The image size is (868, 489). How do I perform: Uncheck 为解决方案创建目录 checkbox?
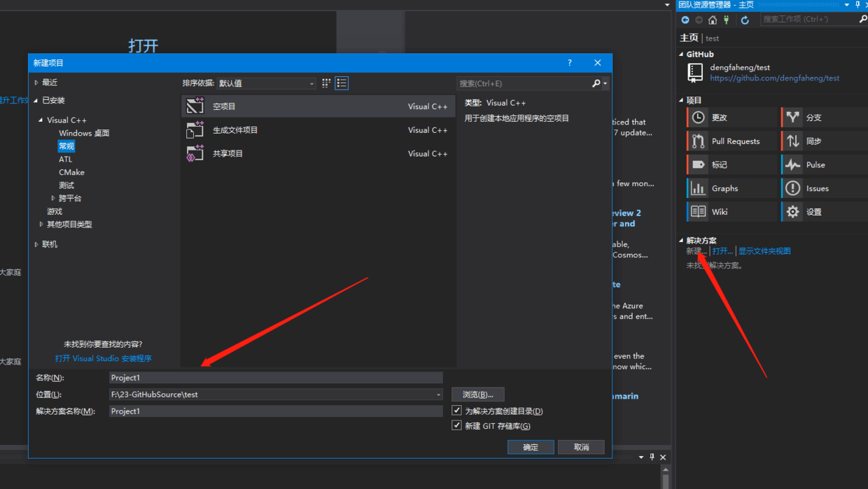point(456,411)
